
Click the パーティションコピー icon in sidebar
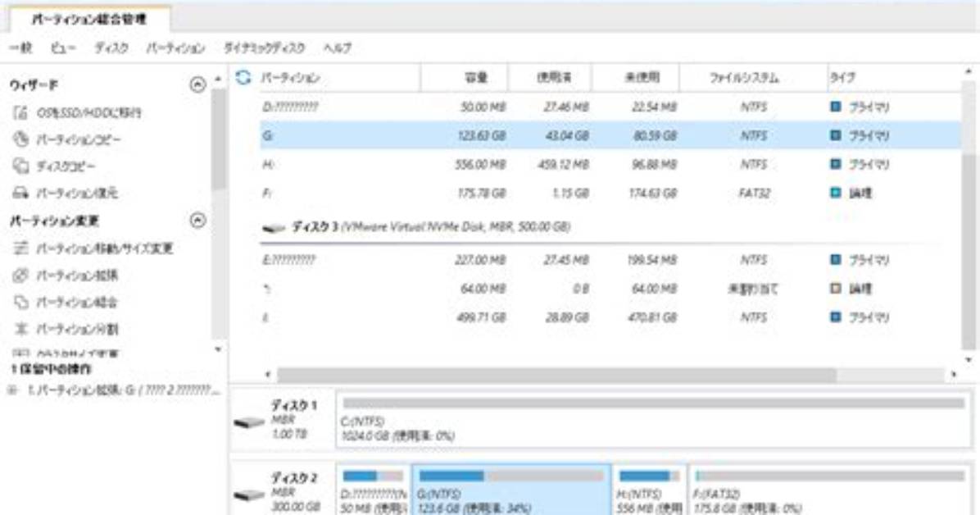(20, 139)
